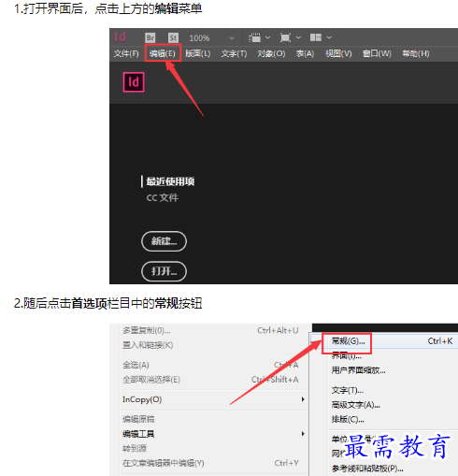Choose 多重复制(O)... menu entry

(210, 330)
